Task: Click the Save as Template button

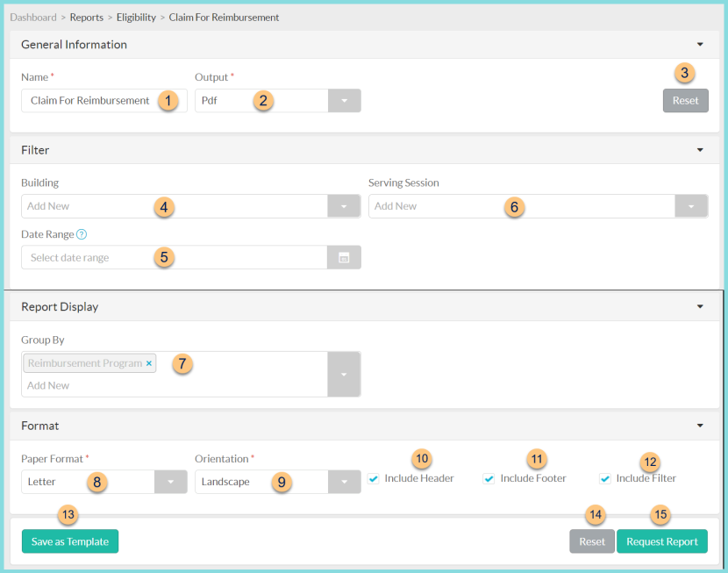Action: 69,541
